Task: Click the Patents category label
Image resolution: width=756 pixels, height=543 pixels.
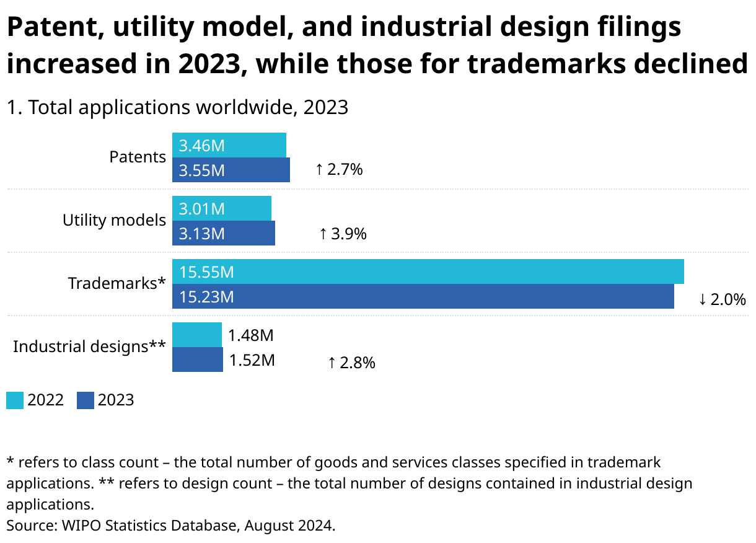Action: tap(138, 157)
